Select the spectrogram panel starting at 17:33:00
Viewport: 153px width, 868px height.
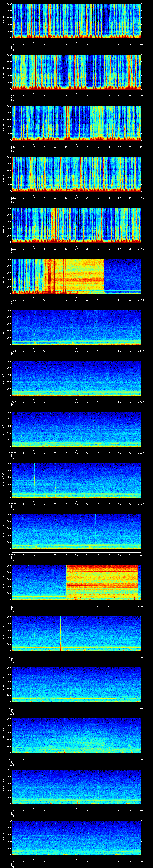point(77,225)
